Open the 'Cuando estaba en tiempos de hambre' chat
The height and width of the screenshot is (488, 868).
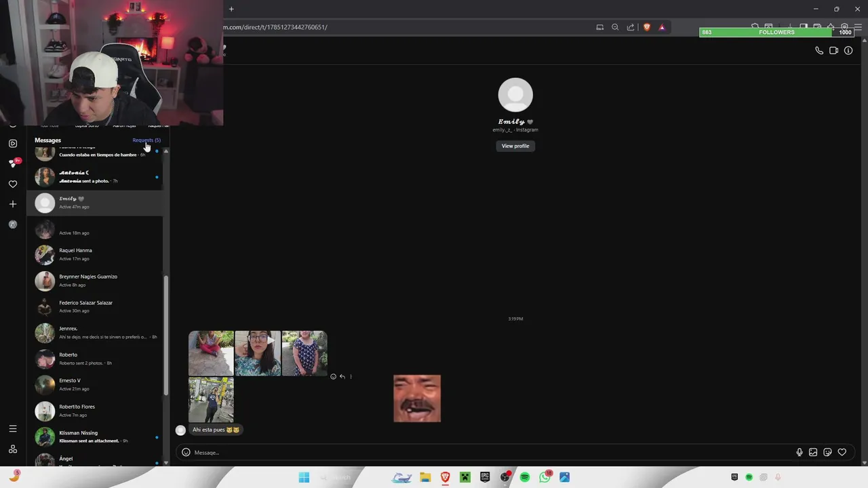pos(95,153)
